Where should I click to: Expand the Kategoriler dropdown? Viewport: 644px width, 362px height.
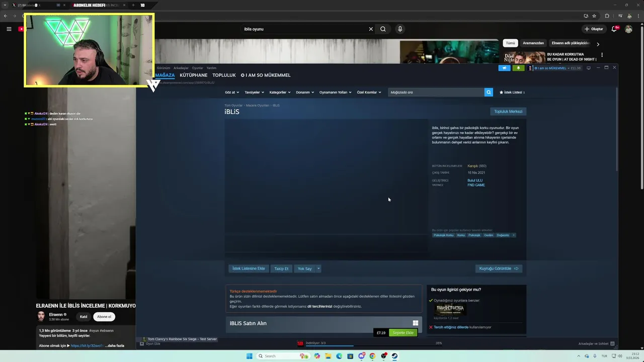click(280, 93)
